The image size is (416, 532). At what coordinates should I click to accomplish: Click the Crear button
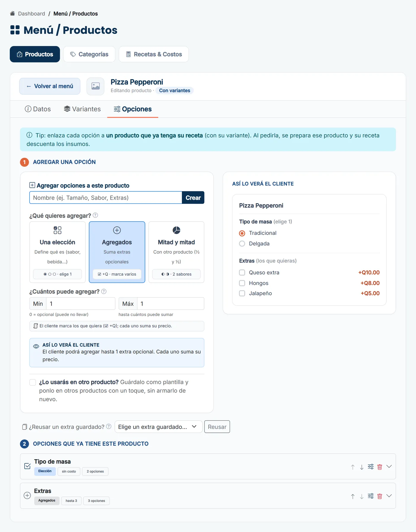pyautogui.click(x=193, y=198)
